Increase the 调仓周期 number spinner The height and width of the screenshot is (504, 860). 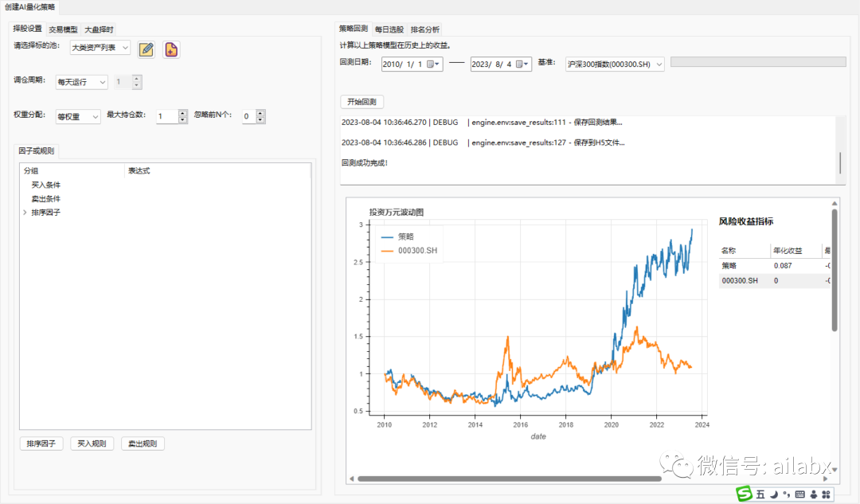pyautogui.click(x=137, y=78)
